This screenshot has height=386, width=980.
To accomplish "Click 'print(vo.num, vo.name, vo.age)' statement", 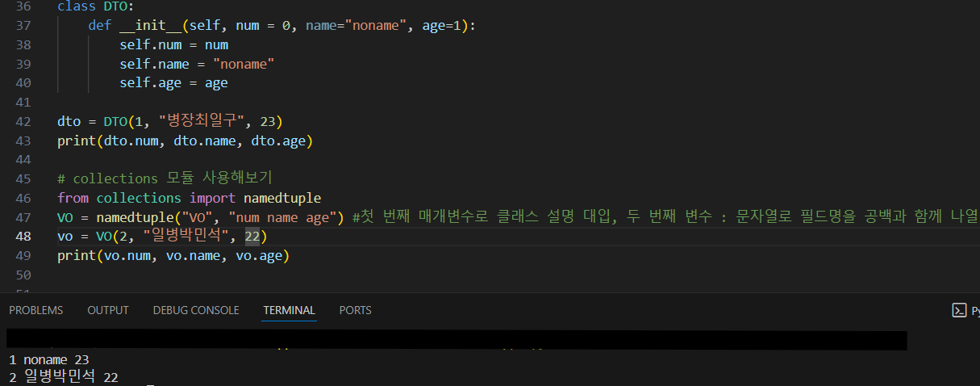I will 173,256.
